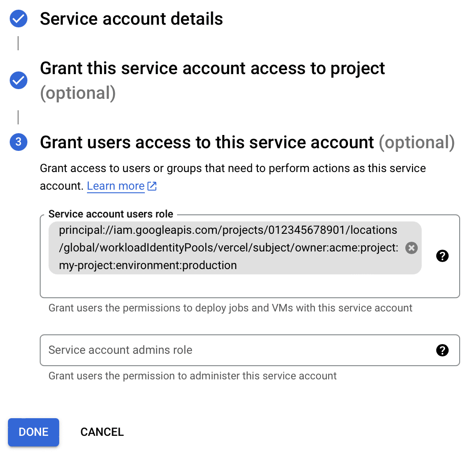Screen dimensions: 476x457
Task: Click the (optional) label under project access step
Action: point(78,93)
